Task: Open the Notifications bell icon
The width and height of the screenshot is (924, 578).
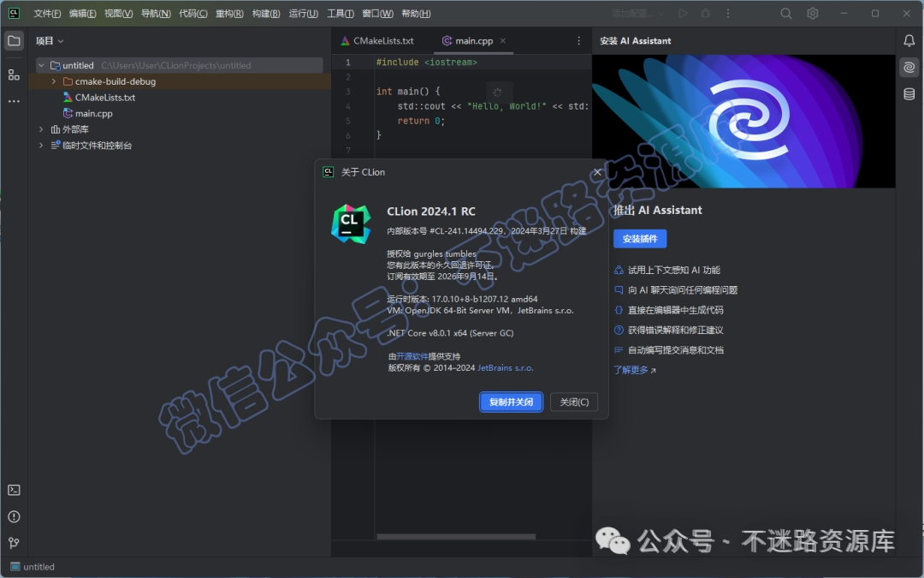Action: [x=909, y=41]
